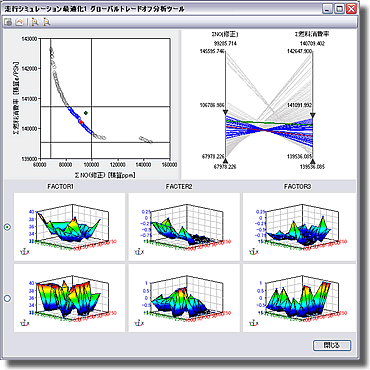The height and width of the screenshot is (370, 370).
Task: Click the 145595.746 axis maximum label
Action: (212, 51)
